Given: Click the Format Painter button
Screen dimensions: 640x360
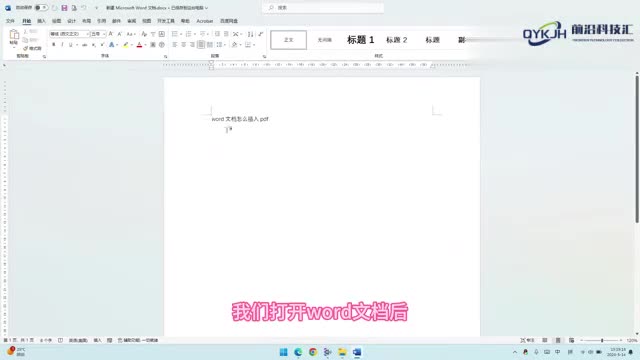Looking at the screenshot, I should [x=33, y=48].
